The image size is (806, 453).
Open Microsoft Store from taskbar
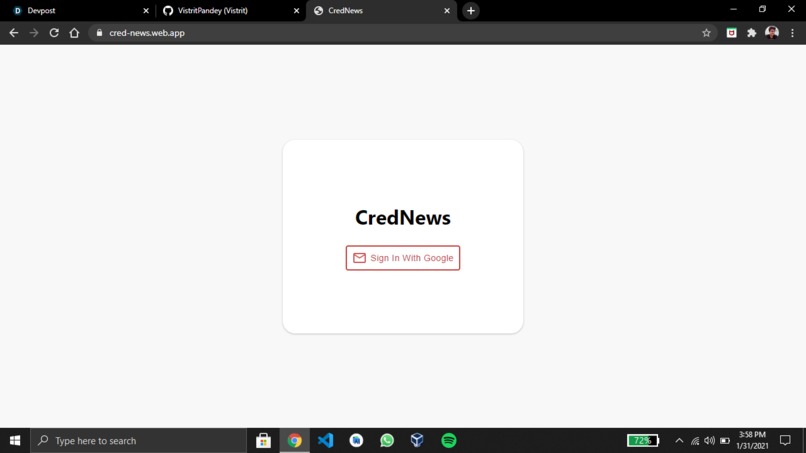(x=263, y=441)
